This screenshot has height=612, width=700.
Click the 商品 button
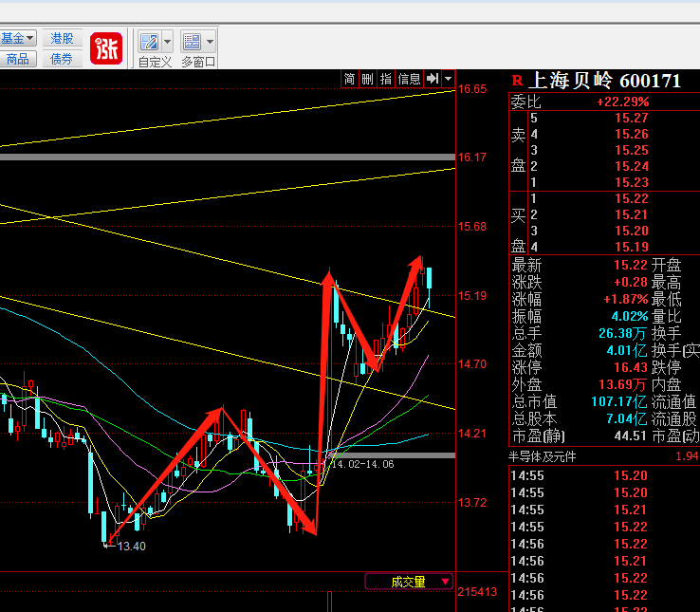click(17, 59)
